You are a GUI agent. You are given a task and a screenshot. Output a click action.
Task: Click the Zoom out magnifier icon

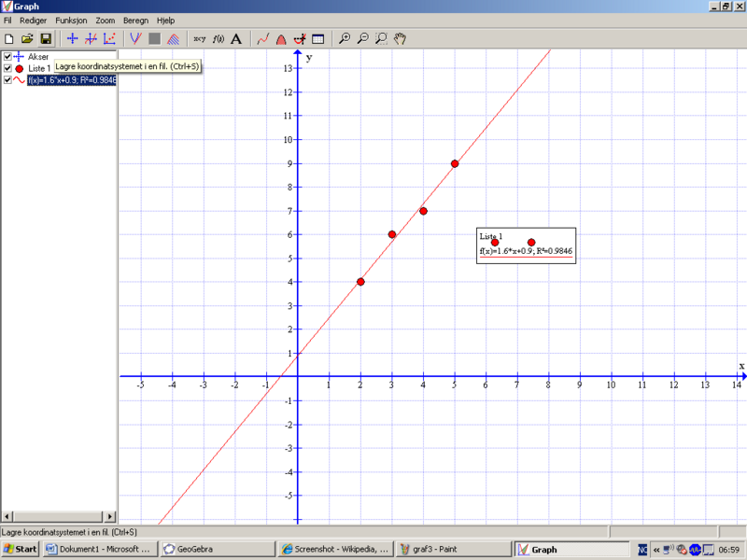(363, 39)
